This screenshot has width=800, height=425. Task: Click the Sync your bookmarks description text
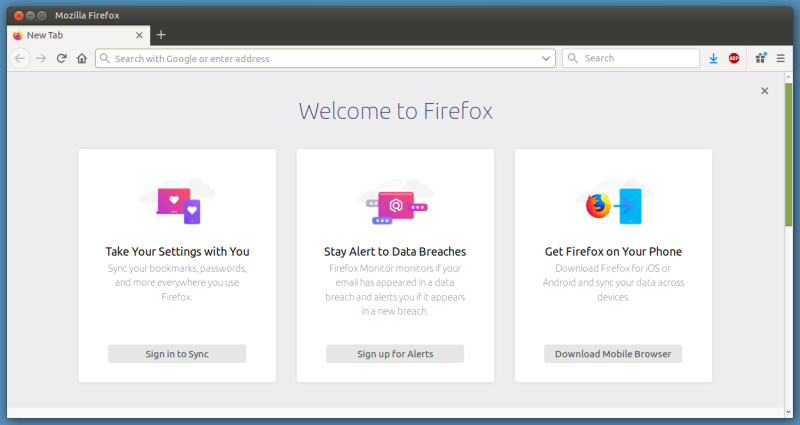coord(177,282)
